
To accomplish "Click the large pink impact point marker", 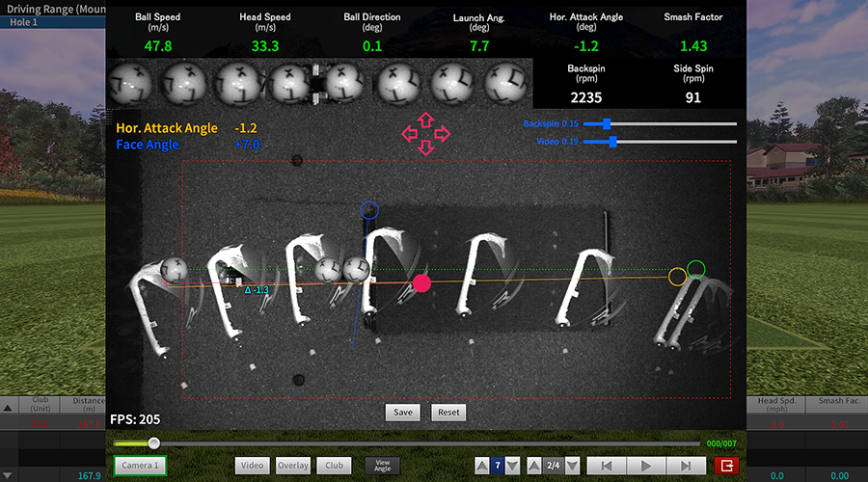I will click(421, 282).
